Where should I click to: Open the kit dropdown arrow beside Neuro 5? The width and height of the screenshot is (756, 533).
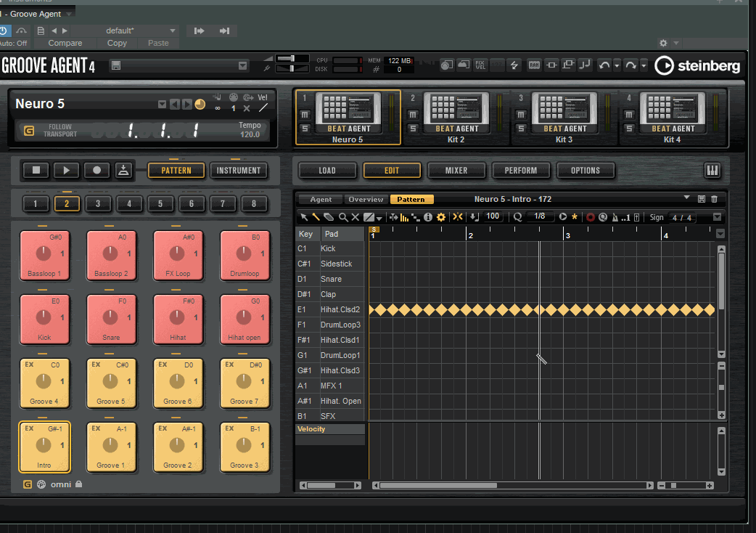(x=162, y=105)
